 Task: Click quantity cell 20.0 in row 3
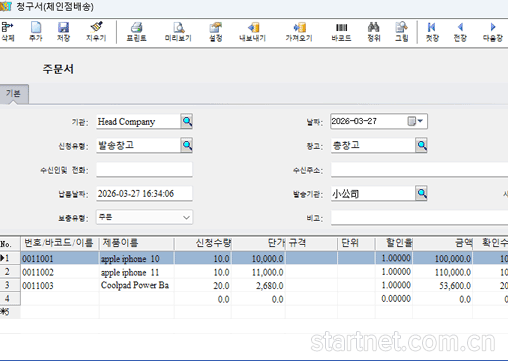[x=203, y=285]
